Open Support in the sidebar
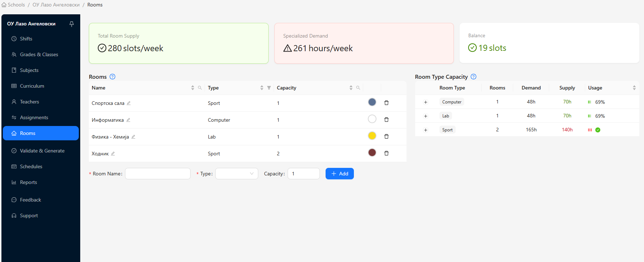 pyautogui.click(x=41, y=215)
